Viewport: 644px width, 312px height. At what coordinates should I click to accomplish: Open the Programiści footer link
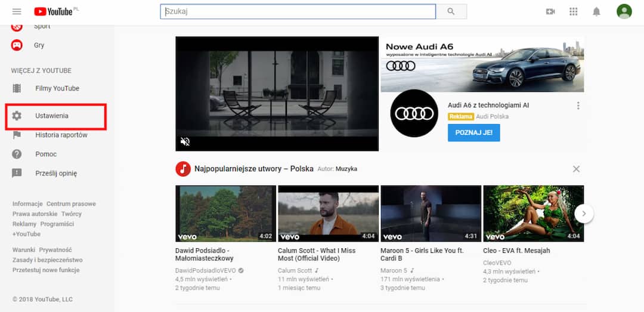57,224
